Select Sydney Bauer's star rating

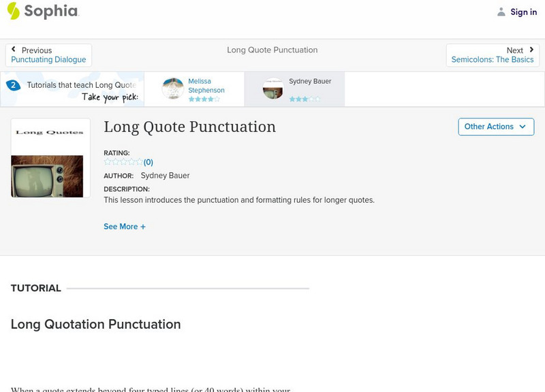pyautogui.click(x=305, y=97)
